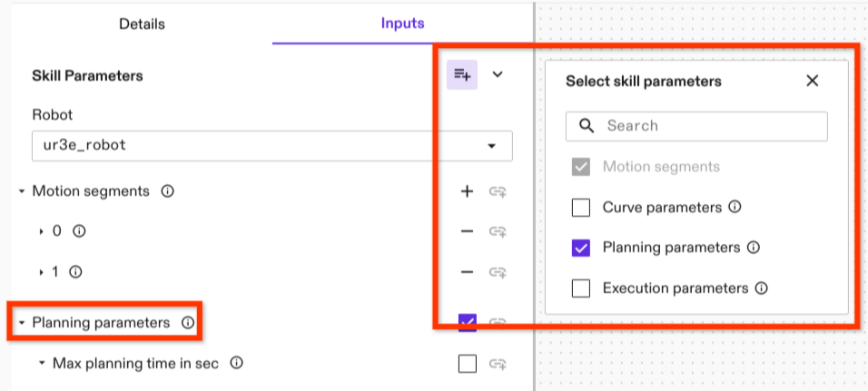
Task: Remove motion segment 0 with minus icon
Action: (x=467, y=231)
